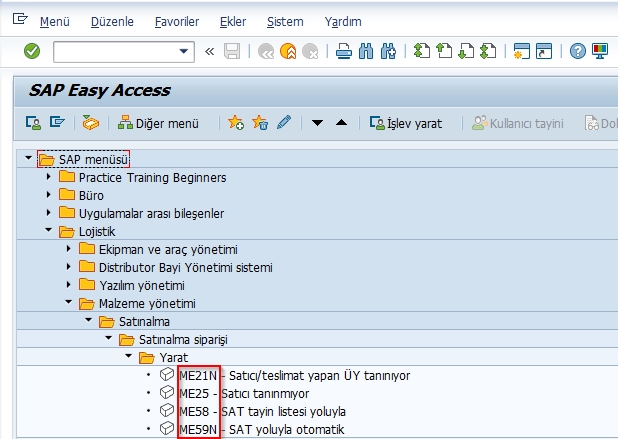The image size is (618, 439).
Task: Click the Exit yellow up-arrow icon
Action: [289, 51]
